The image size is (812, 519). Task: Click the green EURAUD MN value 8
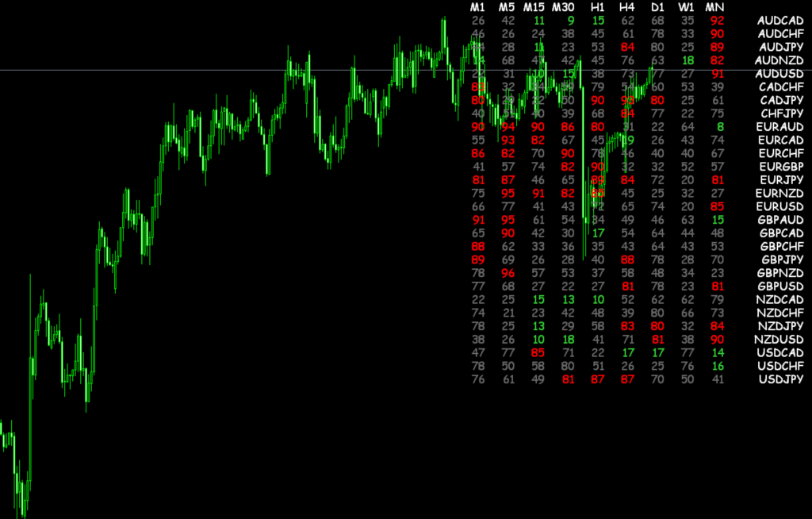pos(720,127)
